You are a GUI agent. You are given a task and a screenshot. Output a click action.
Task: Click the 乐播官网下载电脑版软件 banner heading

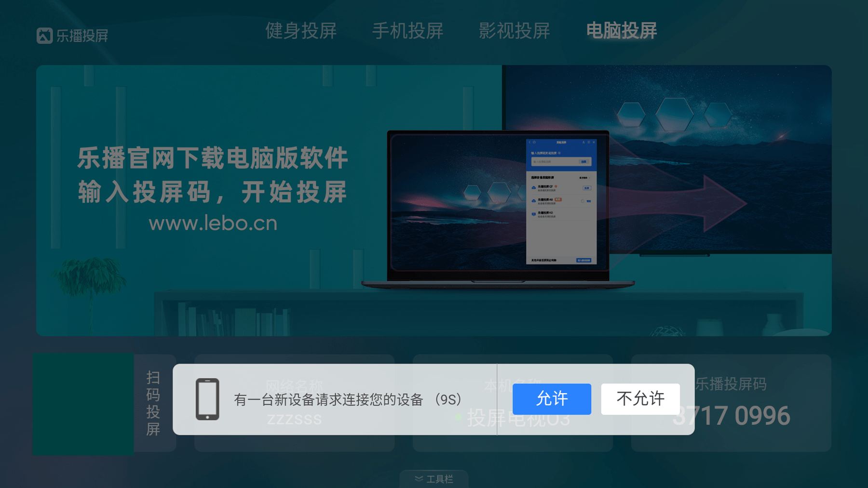pos(213,158)
